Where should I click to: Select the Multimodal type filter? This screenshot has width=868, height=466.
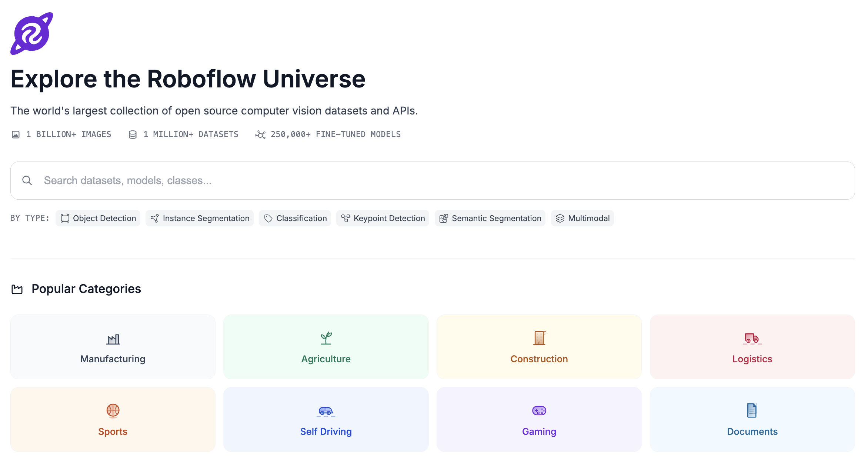582,219
